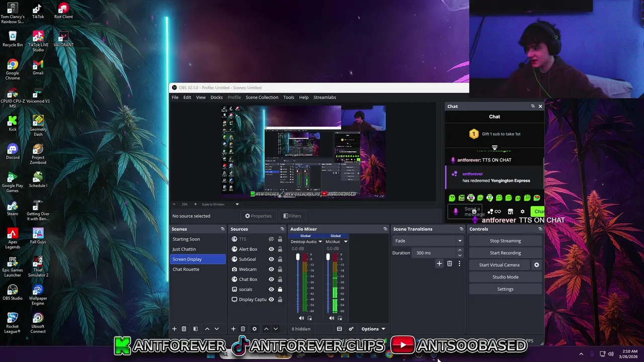Undock the Audio Mixer panel
The height and width of the screenshot is (362, 644).
click(x=385, y=229)
